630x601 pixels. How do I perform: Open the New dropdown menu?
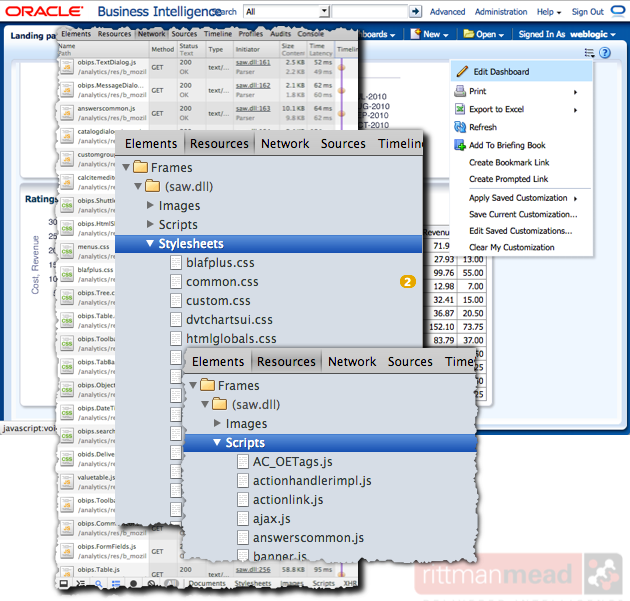436,34
